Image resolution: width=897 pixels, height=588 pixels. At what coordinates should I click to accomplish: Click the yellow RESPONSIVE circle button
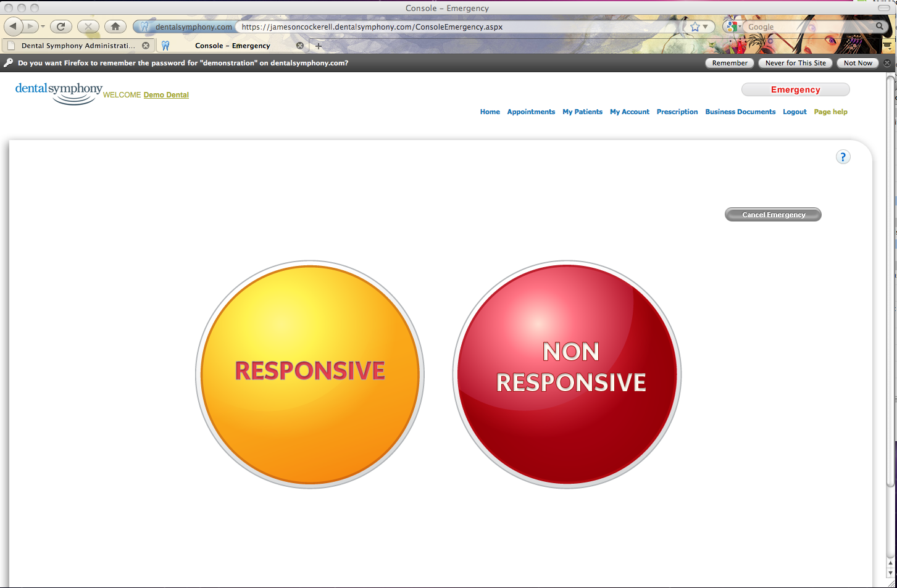310,374
